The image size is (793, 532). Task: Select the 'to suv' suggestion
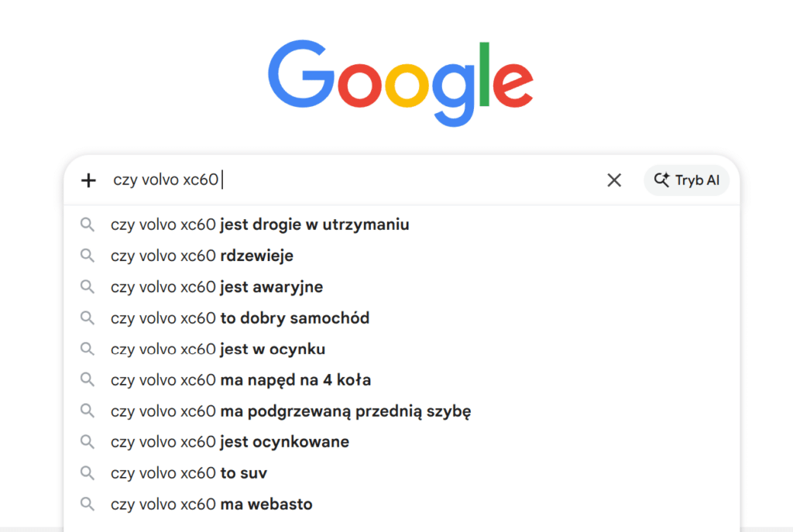point(189,472)
